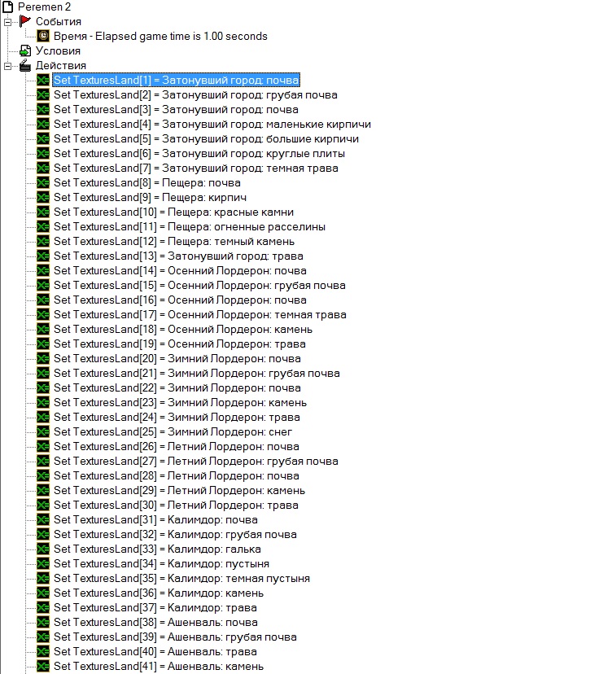Click the variable icon of TexturesLand[23] action
Viewport: 616px width, 674px height.
point(43,402)
